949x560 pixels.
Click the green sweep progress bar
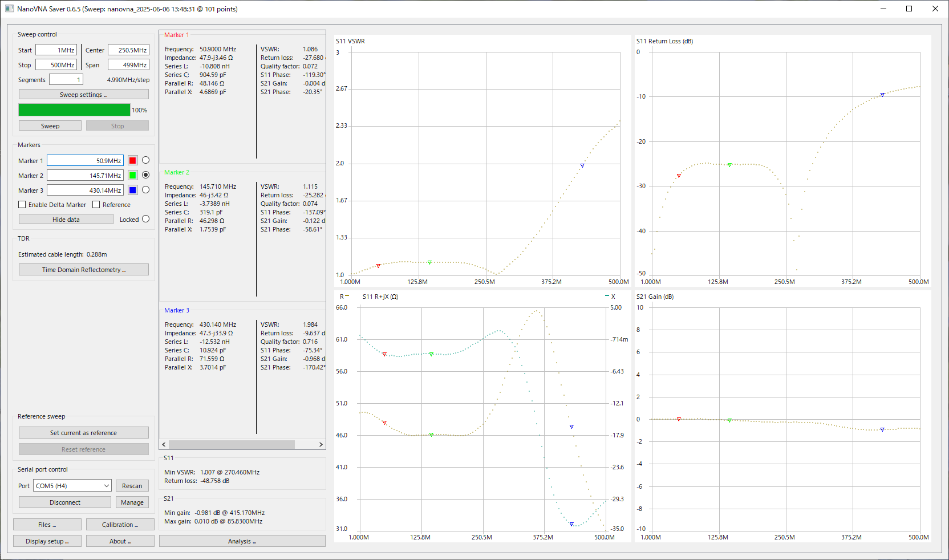point(74,109)
